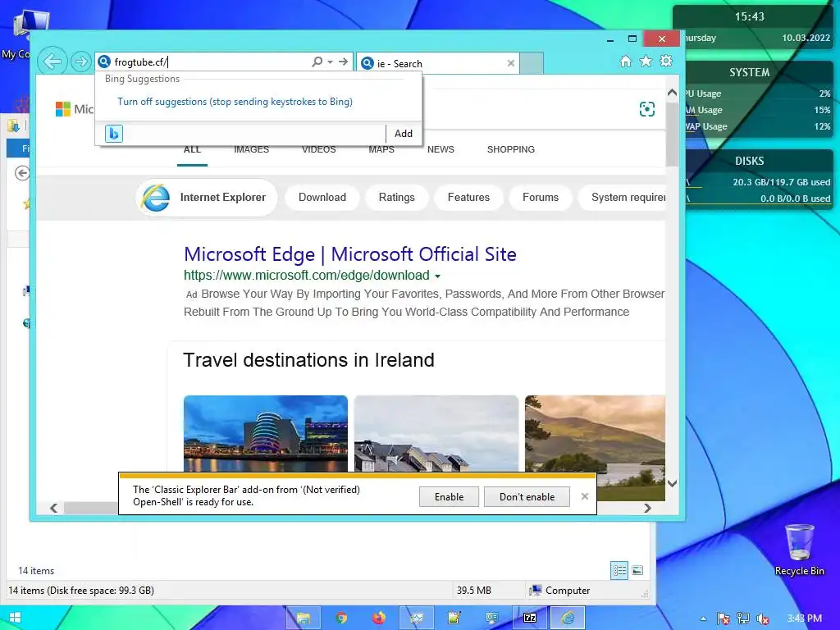
Task: Click taskbar clock showing 3:43 PM
Action: [x=805, y=619]
